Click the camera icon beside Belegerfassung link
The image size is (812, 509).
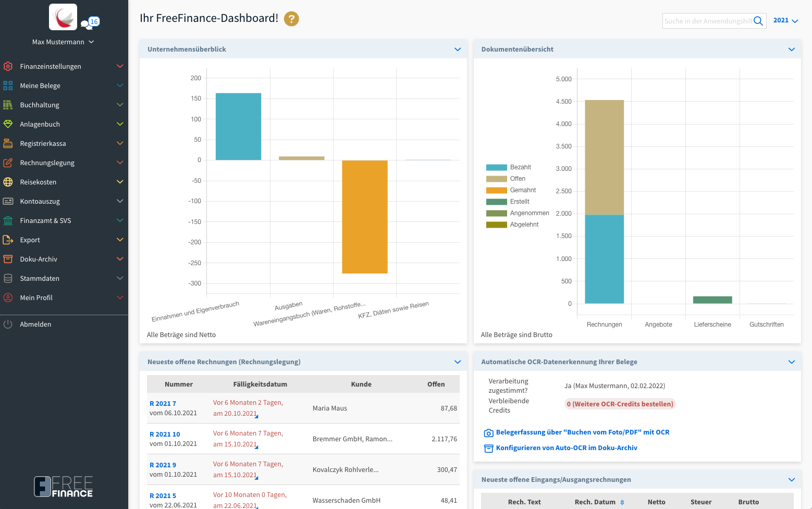point(488,433)
